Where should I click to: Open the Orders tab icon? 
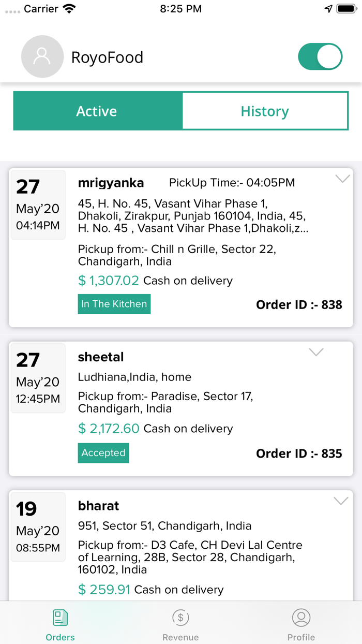click(60, 618)
